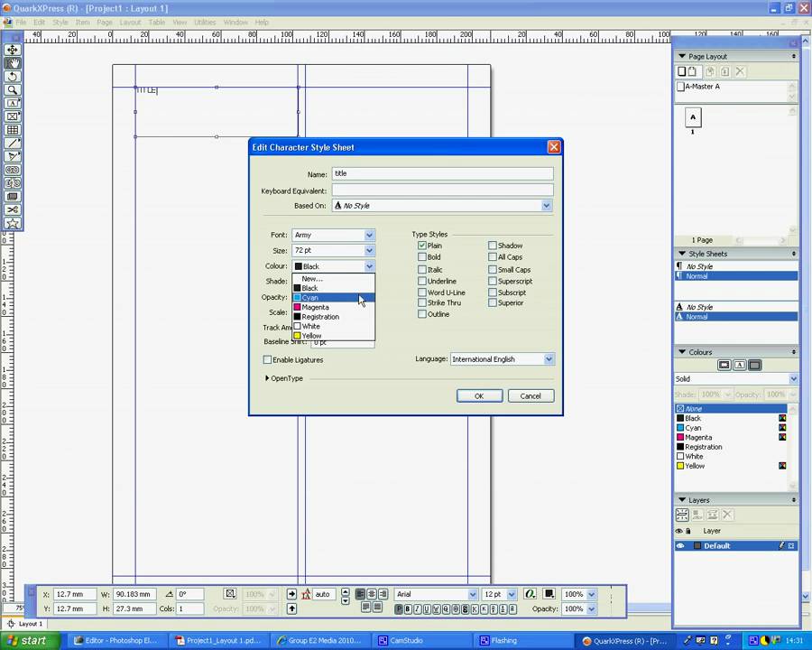The image size is (812, 650).
Task: Select the Tables tool
Action: click(13, 130)
